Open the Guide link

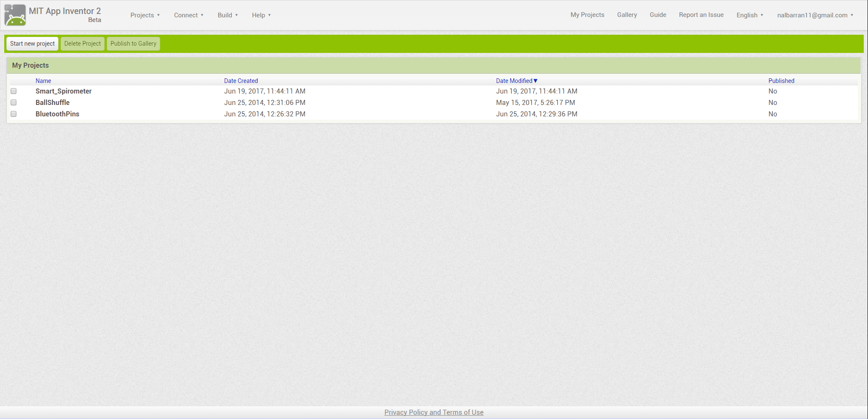pyautogui.click(x=658, y=15)
